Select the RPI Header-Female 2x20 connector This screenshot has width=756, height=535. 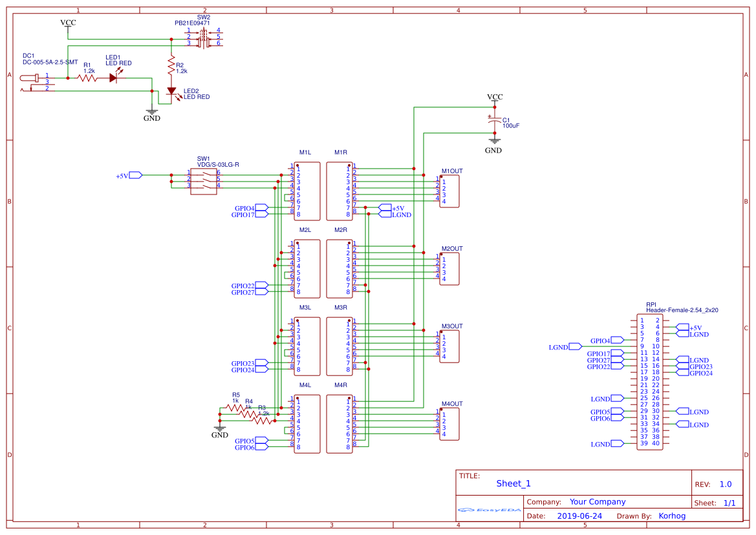coord(649,381)
